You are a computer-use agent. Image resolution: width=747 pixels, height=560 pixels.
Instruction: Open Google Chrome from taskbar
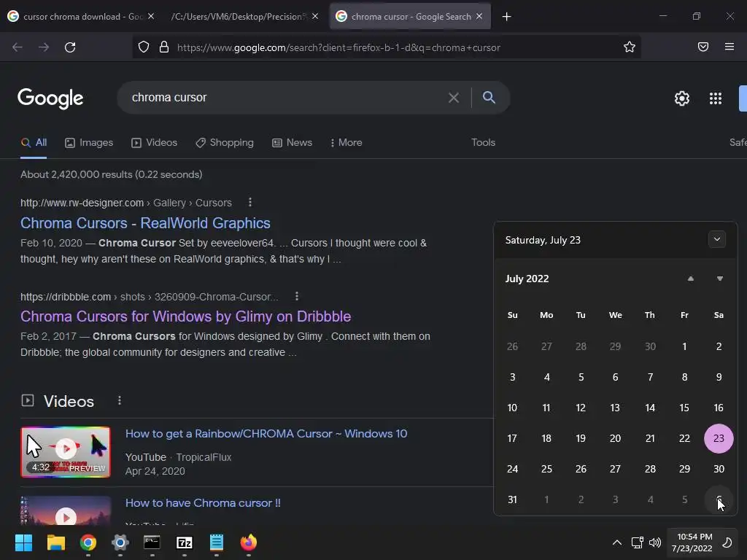point(88,542)
